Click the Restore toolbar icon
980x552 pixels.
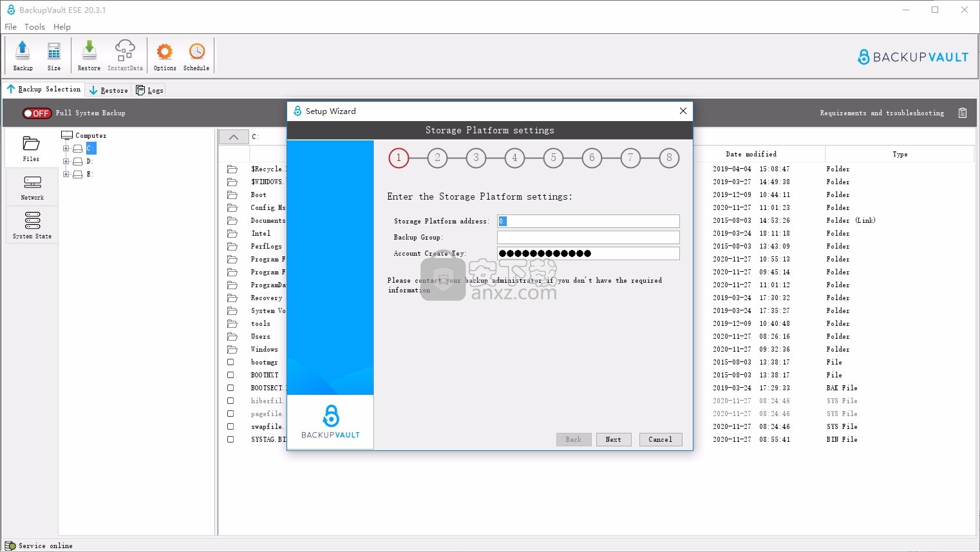coord(89,55)
